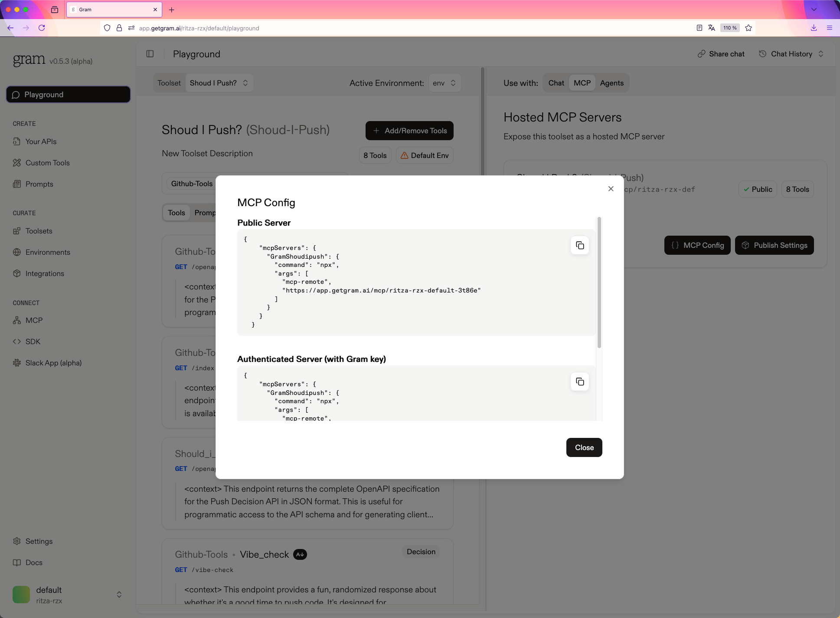The height and width of the screenshot is (618, 840).
Task: Click 8 Tools badge under Add/Remove Tools
Action: click(375, 155)
